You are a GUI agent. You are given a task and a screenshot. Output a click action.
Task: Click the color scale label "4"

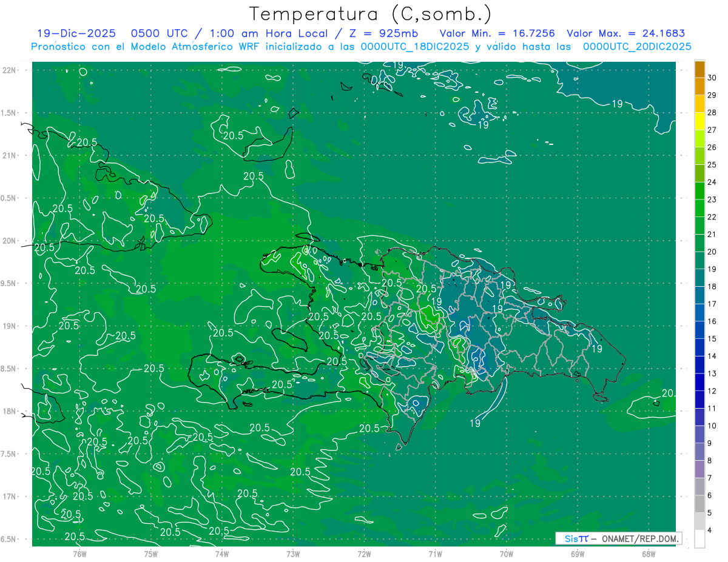coord(710,530)
